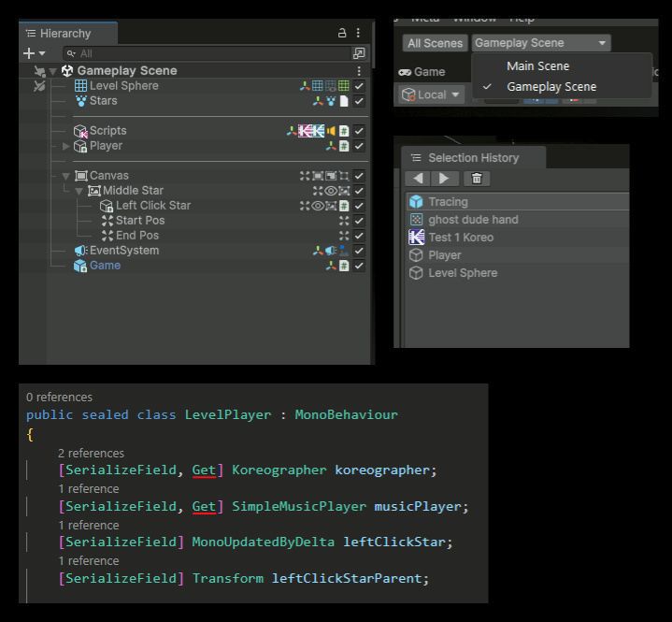Open the Game view tab

click(422, 72)
